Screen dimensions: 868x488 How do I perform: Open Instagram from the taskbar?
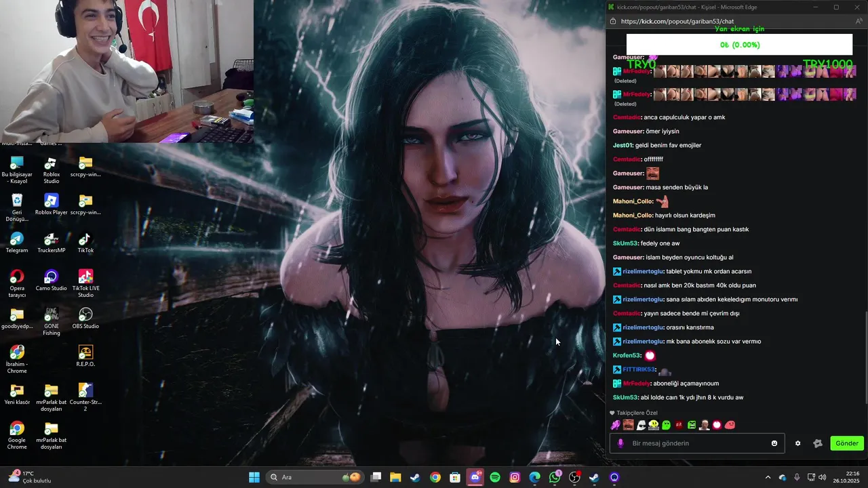point(515,477)
